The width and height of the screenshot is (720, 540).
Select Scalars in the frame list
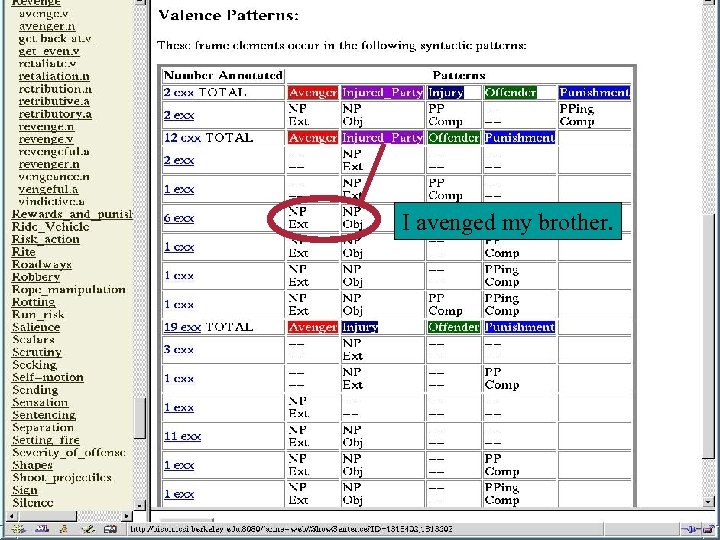pyautogui.click(x=33, y=340)
